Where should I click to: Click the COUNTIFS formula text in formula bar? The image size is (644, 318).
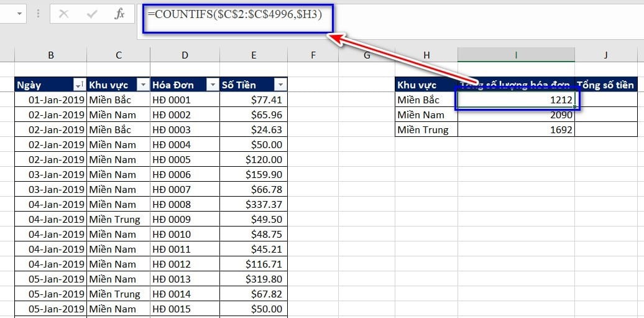[235, 14]
